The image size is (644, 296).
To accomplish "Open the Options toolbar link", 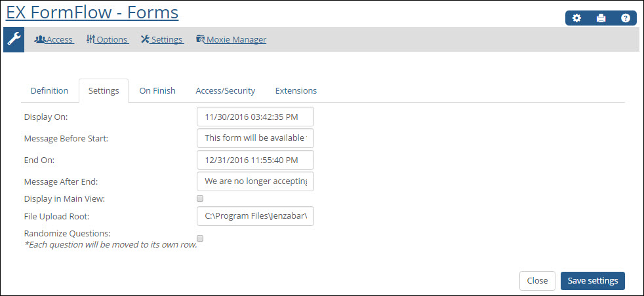I will tap(107, 40).
